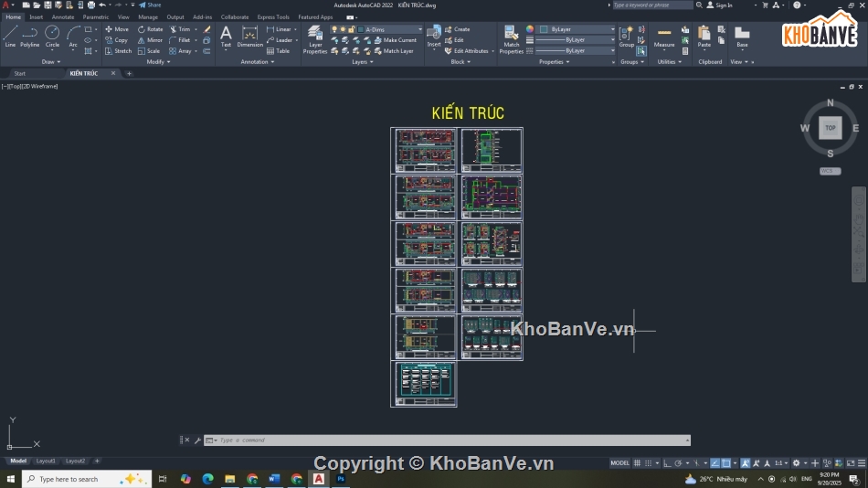Image resolution: width=868 pixels, height=488 pixels.
Task: Open the Parametric ribbon tab
Action: 96,17
